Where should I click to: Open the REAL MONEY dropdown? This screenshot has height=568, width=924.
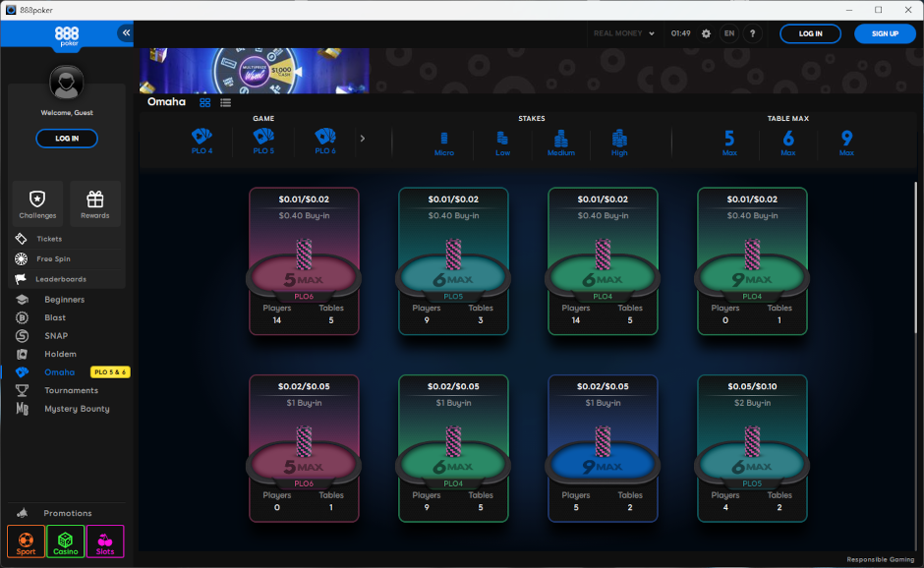pos(624,32)
